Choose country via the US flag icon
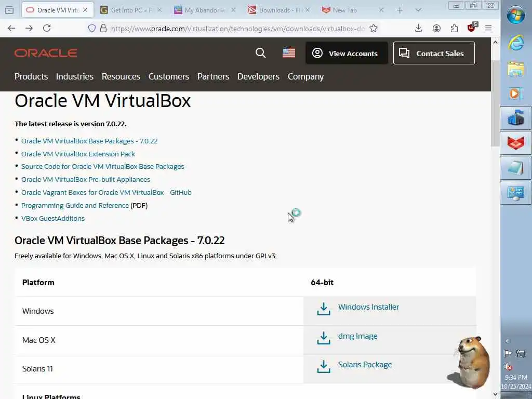 pos(289,53)
